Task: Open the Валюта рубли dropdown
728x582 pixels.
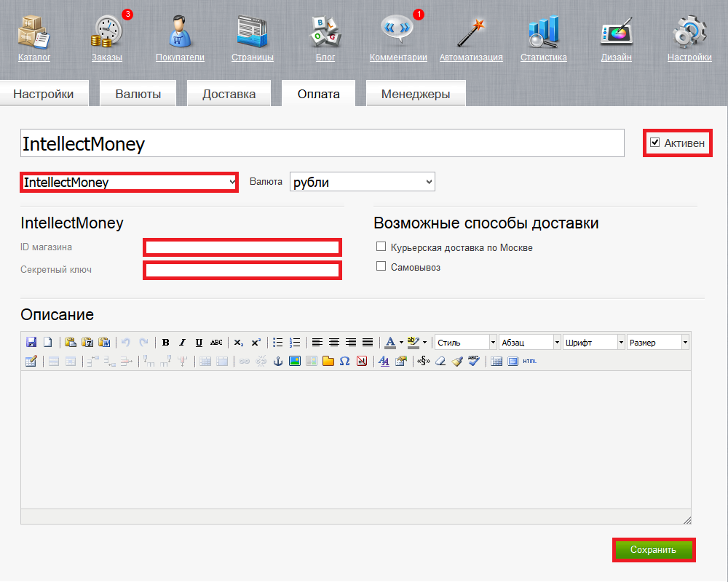Action: (x=362, y=182)
